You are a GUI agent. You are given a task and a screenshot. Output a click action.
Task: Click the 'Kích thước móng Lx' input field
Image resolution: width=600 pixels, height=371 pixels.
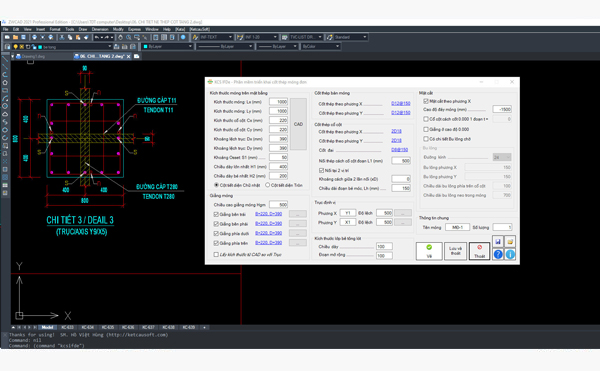coord(278,102)
